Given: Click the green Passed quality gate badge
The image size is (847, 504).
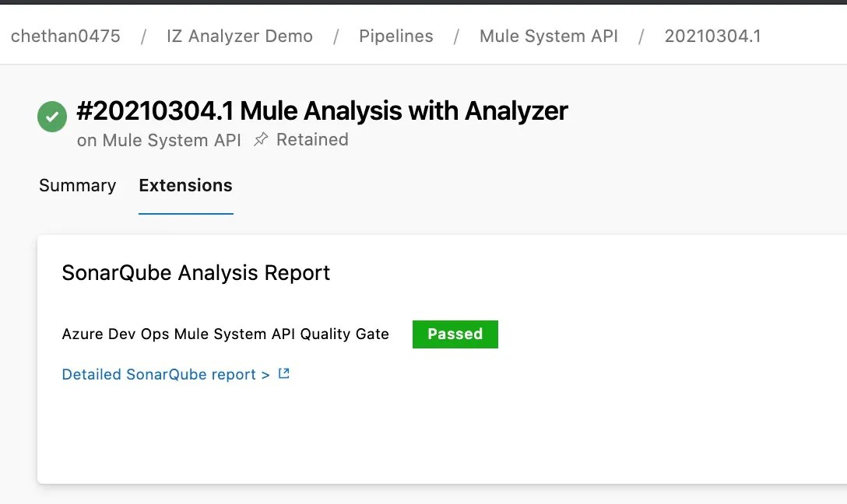Looking at the screenshot, I should pos(455,334).
